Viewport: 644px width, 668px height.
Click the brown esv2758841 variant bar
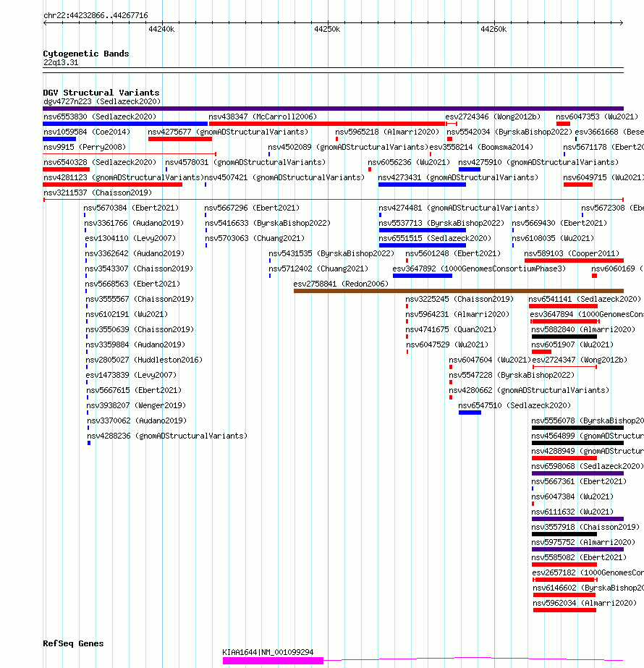[459, 291]
